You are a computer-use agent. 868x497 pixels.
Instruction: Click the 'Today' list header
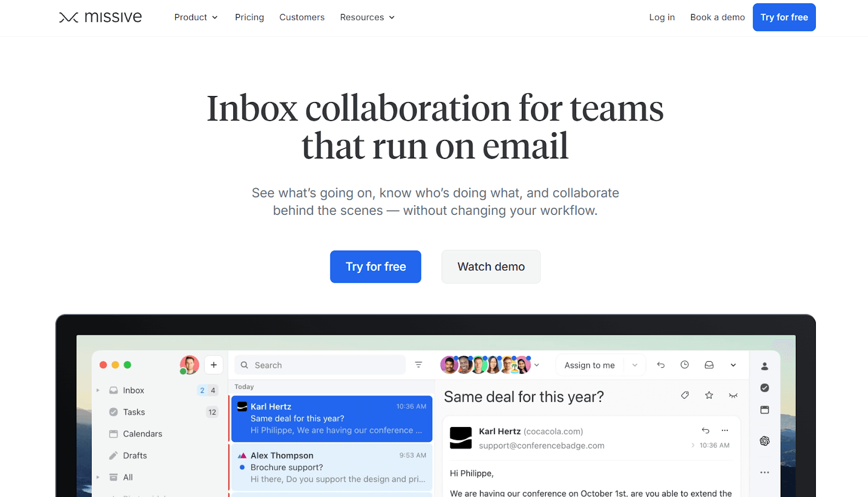coord(244,387)
